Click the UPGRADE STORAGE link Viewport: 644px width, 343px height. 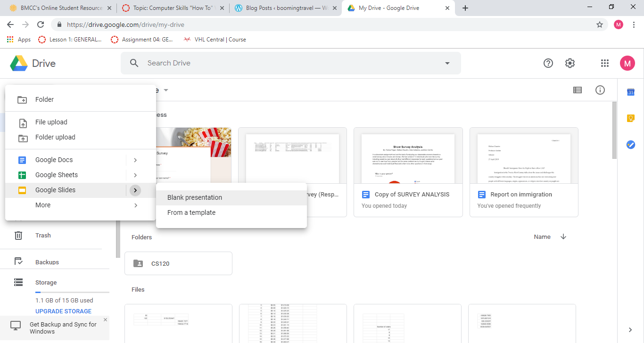tap(64, 311)
